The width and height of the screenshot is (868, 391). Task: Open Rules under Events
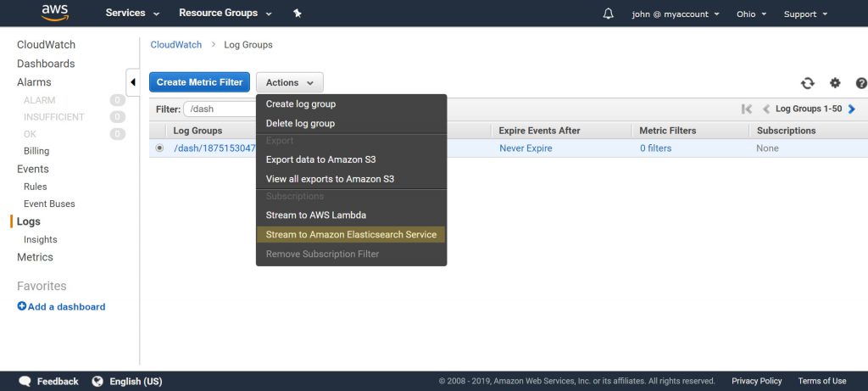coord(36,187)
